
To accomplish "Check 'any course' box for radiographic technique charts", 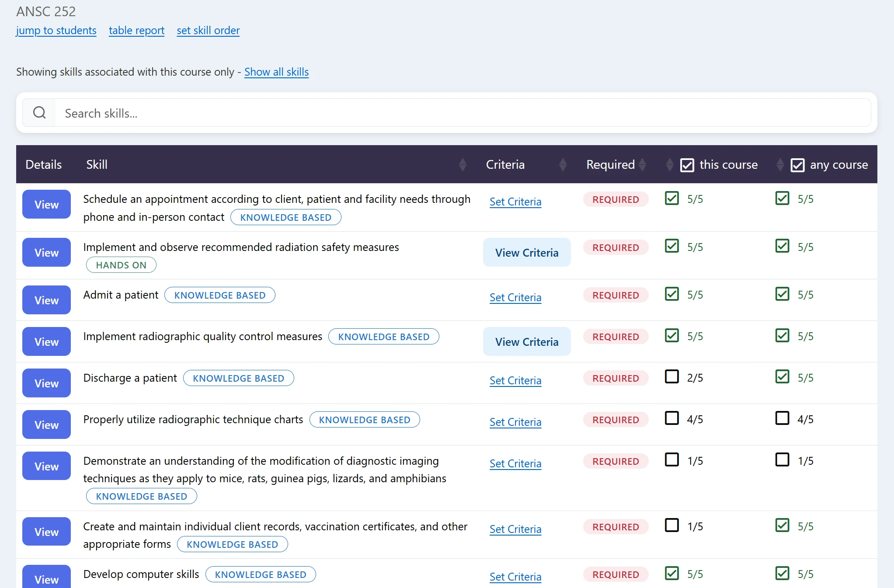I will (782, 418).
